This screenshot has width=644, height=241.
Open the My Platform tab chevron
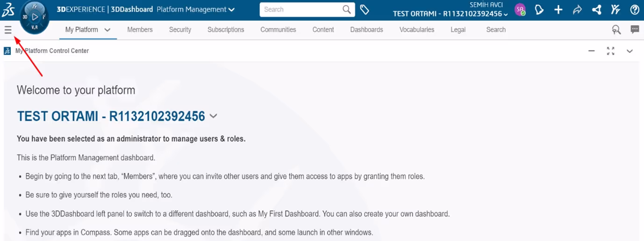[x=107, y=30]
